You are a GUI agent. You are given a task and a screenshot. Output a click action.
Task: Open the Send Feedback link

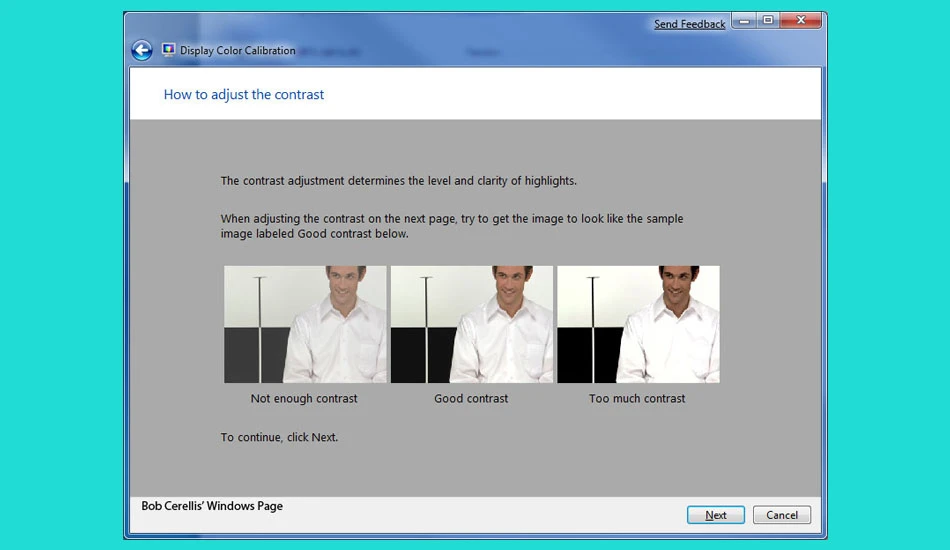click(689, 24)
